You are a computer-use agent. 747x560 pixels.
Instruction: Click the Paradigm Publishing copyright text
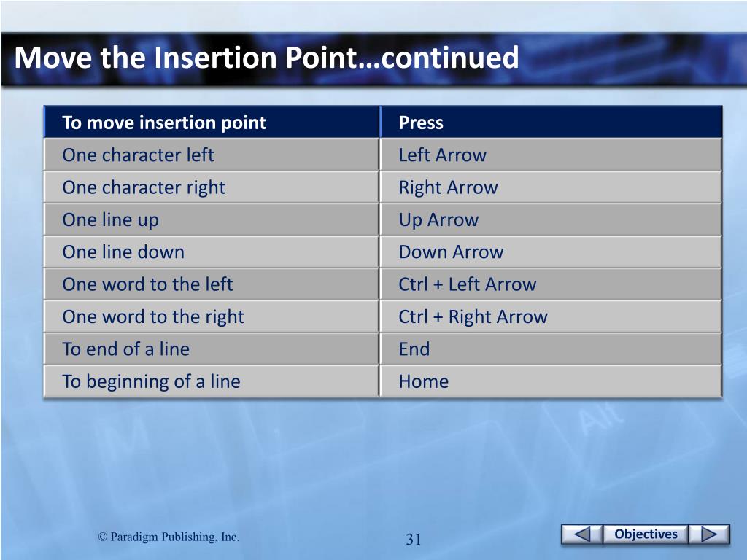pos(169,537)
